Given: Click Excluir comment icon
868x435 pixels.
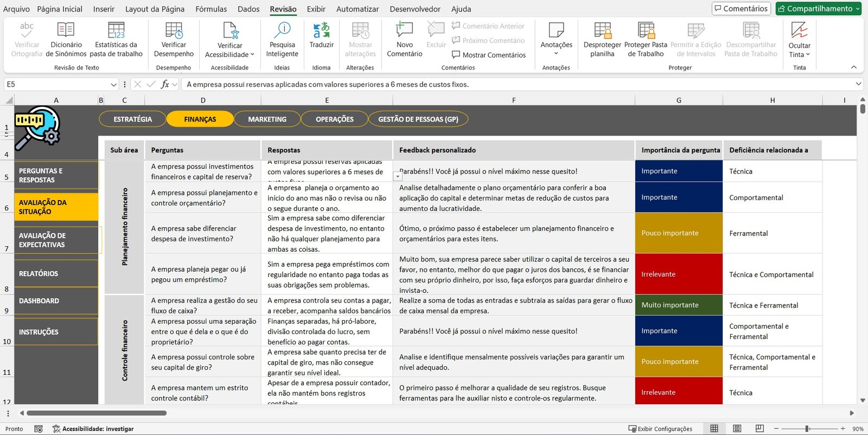Looking at the screenshot, I should pos(436,30).
